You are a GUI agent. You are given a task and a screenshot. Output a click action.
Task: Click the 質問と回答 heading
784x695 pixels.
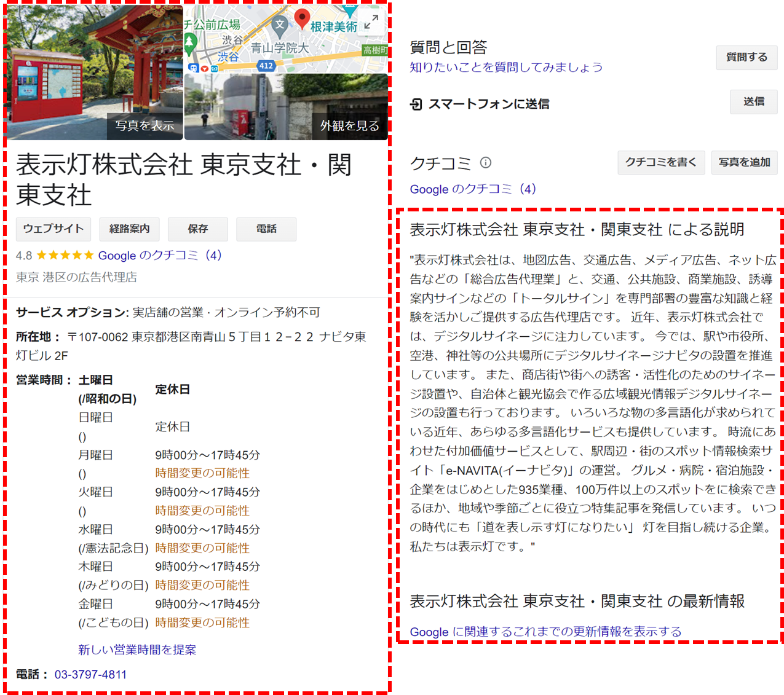tap(448, 47)
